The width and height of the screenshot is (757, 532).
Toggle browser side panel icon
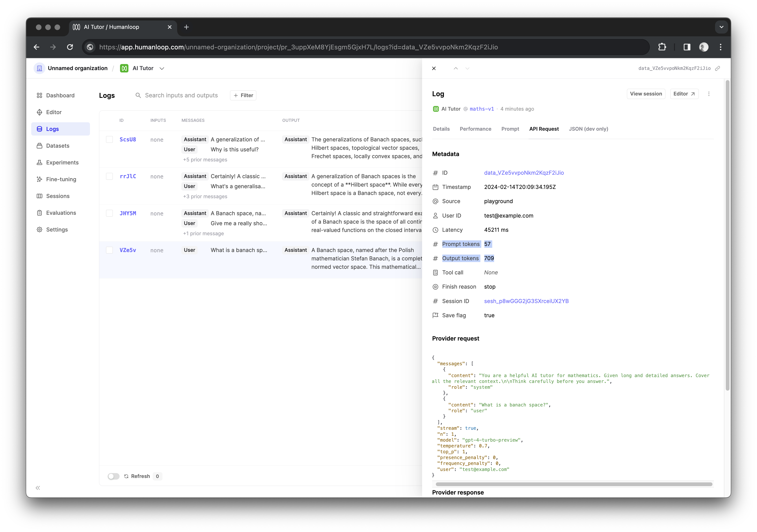point(687,47)
